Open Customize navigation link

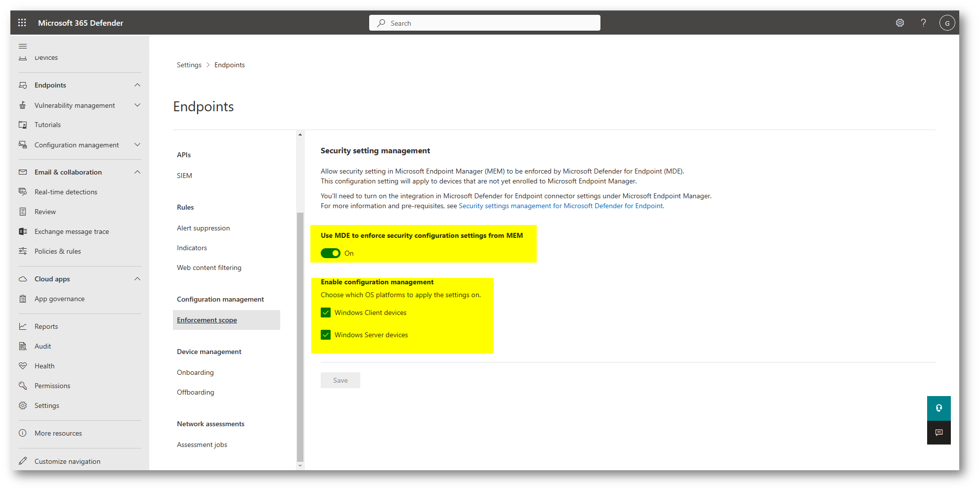point(67,461)
